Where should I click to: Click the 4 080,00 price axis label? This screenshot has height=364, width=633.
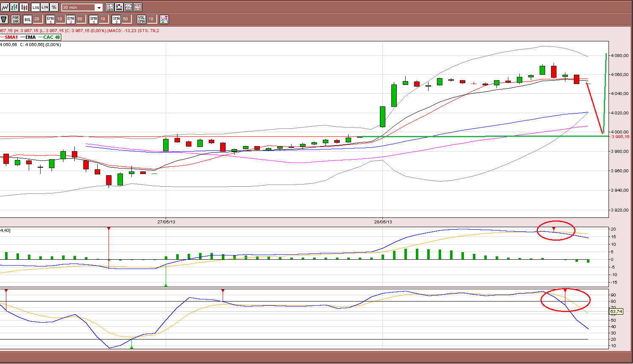(x=619, y=55)
